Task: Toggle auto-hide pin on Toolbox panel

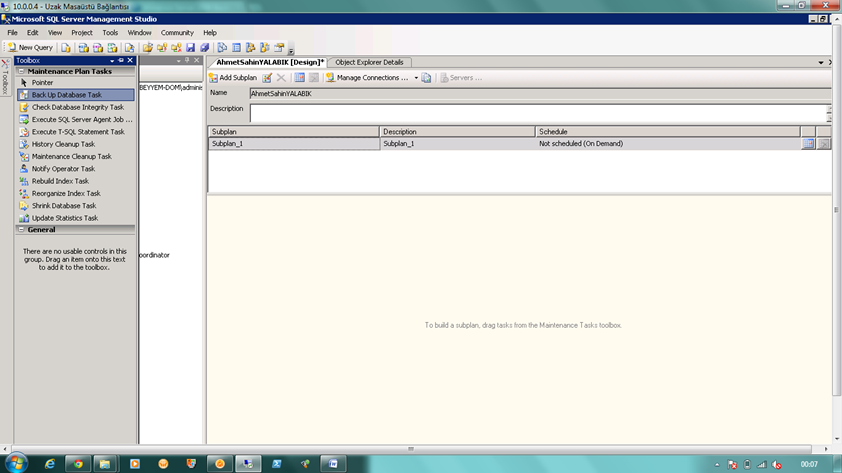Action: tap(121, 61)
